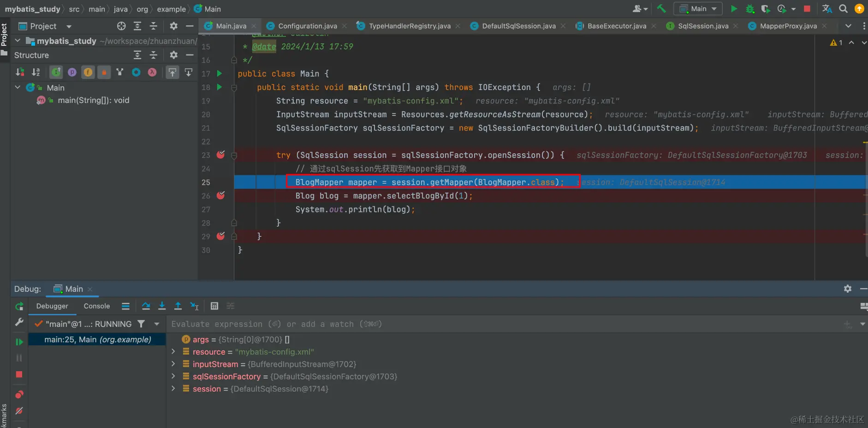Image resolution: width=868 pixels, height=428 pixels.
Task: Run Main with the profiler icon
Action: pos(781,9)
